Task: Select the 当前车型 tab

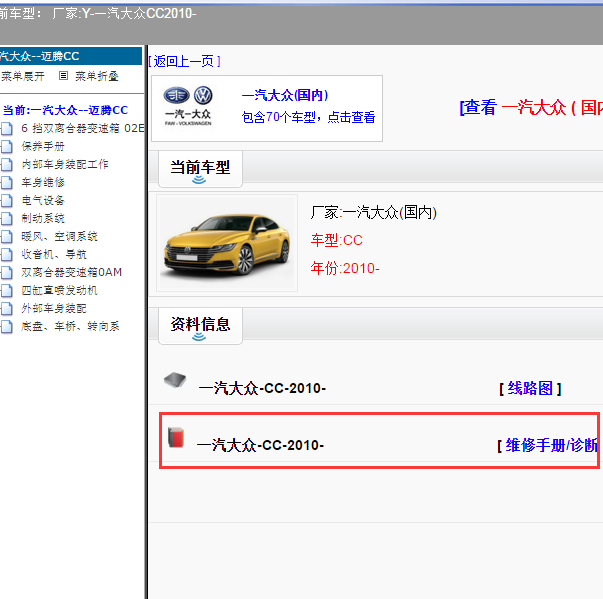Action: pos(200,169)
